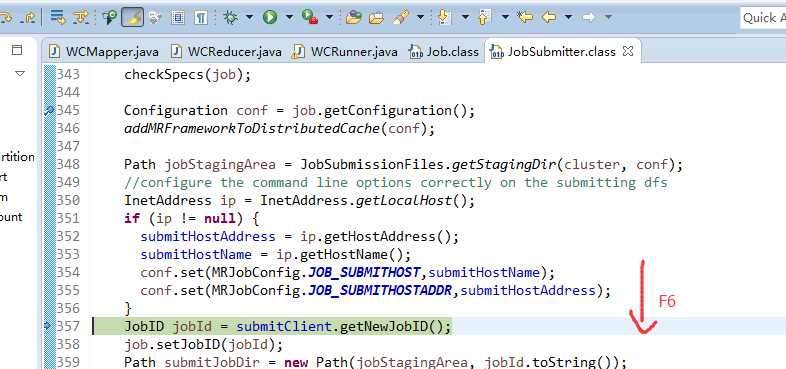The width and height of the screenshot is (786, 369).
Task: Click the Last Edit Location icon
Action: click(x=525, y=18)
